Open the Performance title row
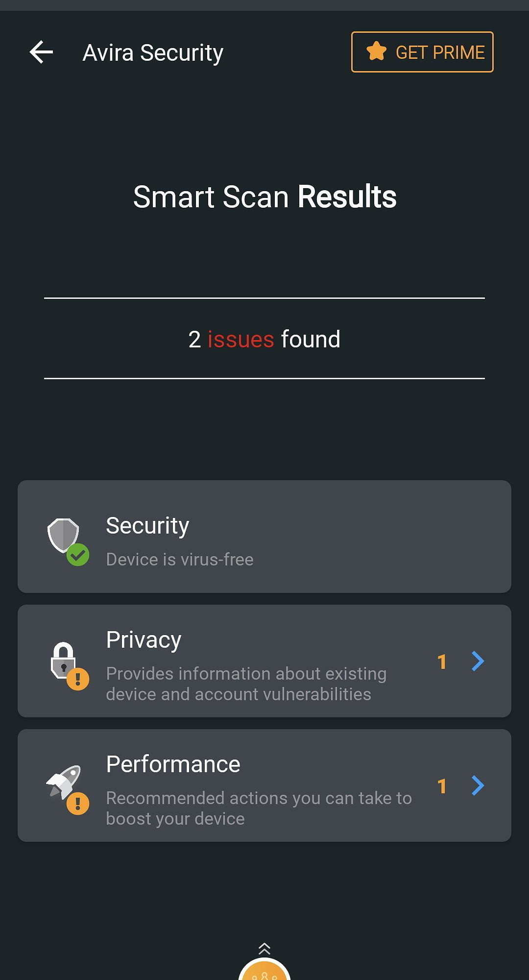529x980 pixels. 173,764
